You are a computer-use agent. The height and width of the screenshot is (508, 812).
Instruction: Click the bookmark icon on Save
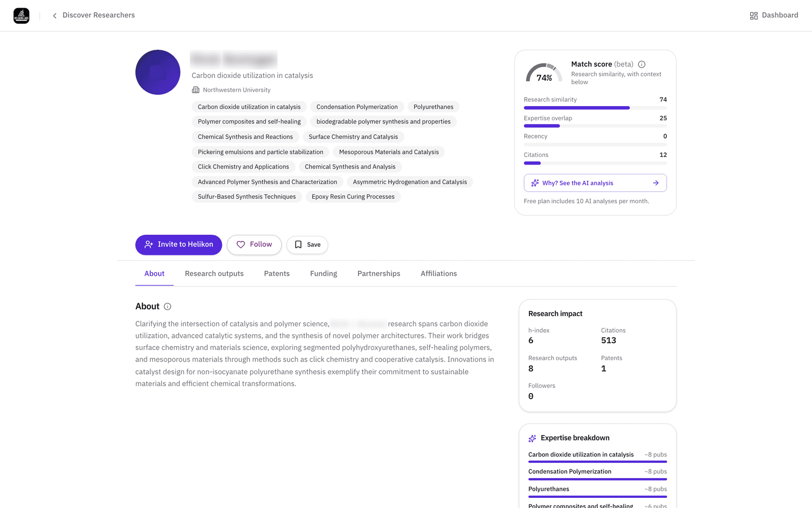[298, 244]
